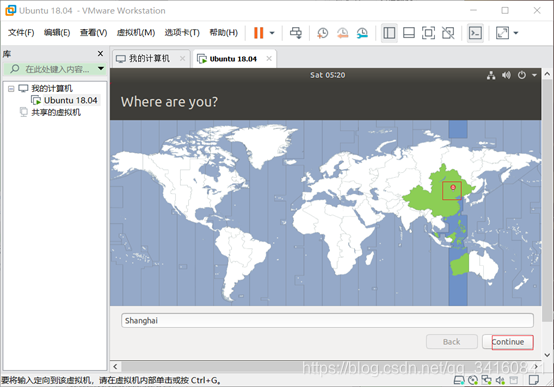Open the 编辑(E) menu

coord(57,33)
